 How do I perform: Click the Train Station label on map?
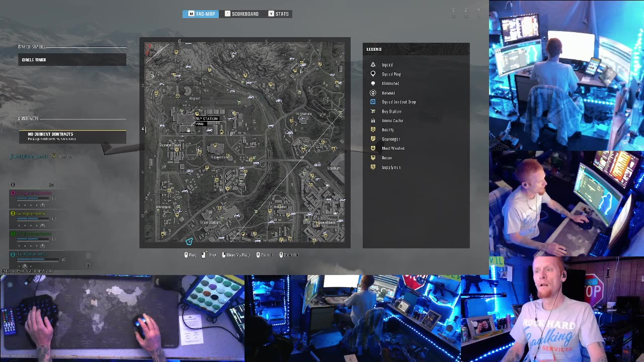[210, 222]
